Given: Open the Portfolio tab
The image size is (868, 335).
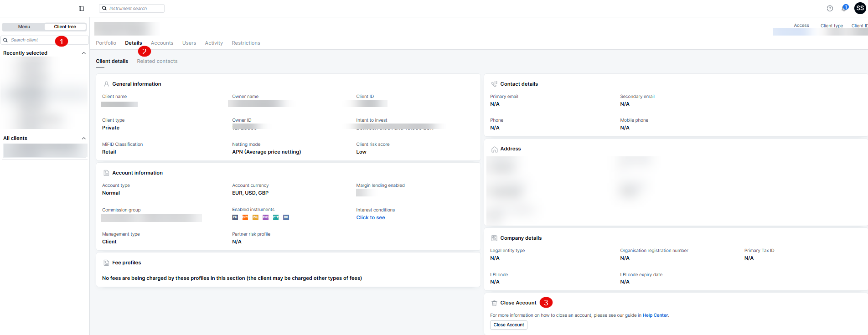Looking at the screenshot, I should coord(106,43).
